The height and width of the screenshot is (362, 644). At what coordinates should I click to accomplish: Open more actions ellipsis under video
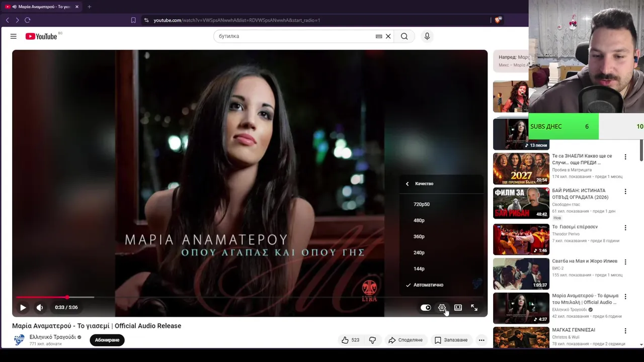(x=481, y=340)
